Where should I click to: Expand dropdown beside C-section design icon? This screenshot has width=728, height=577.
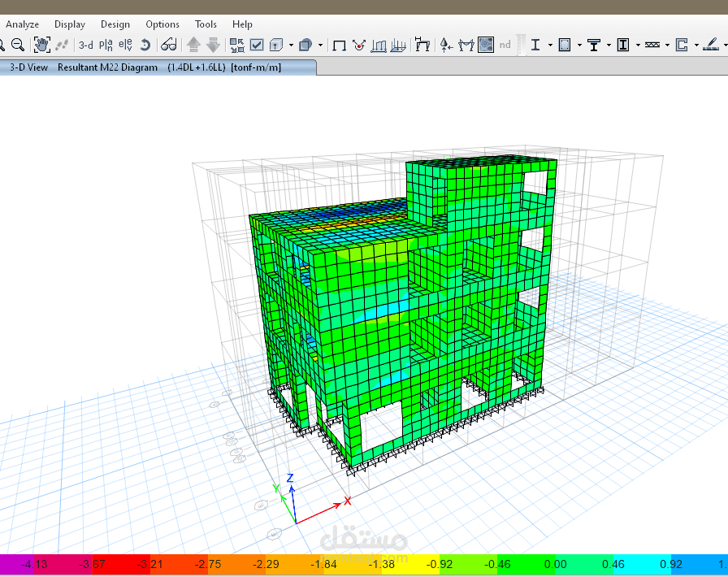pos(696,45)
